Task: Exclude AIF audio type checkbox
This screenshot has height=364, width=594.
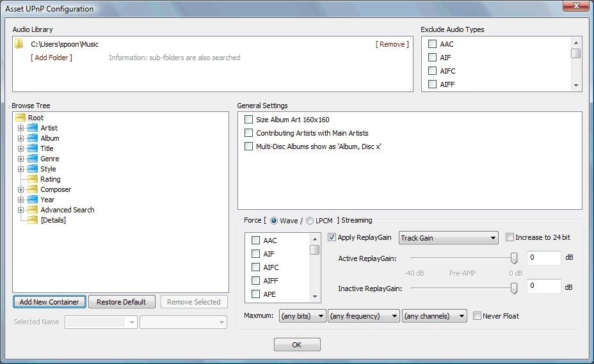Action: (432, 57)
